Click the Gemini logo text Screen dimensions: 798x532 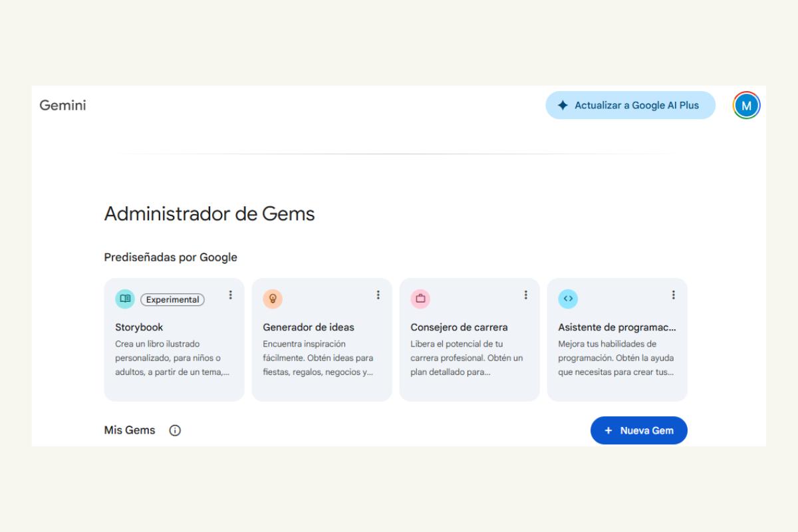(63, 105)
